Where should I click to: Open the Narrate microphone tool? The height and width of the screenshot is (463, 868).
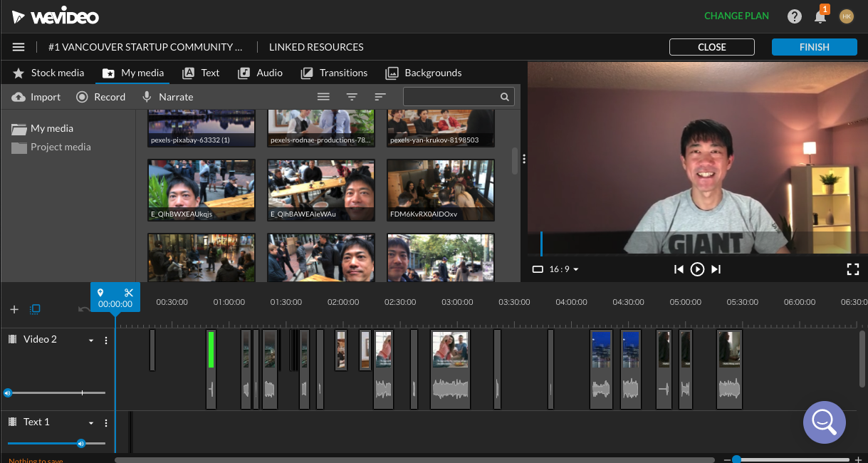click(x=147, y=96)
